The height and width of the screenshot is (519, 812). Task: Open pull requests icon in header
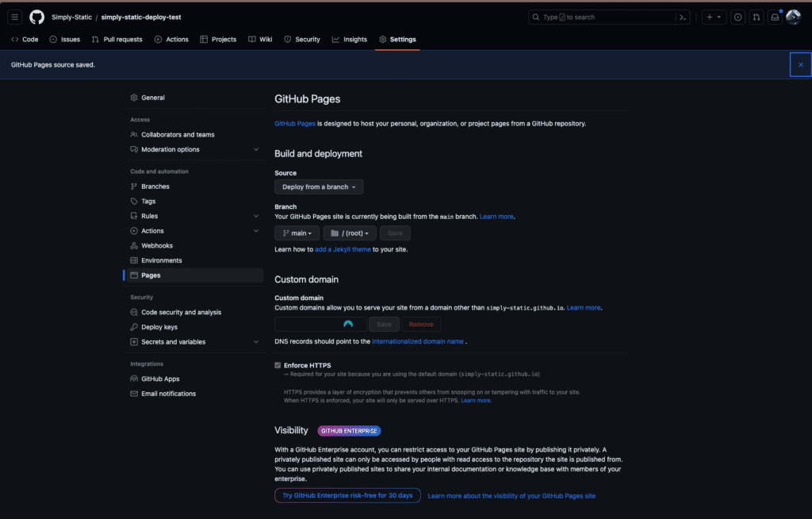click(756, 17)
